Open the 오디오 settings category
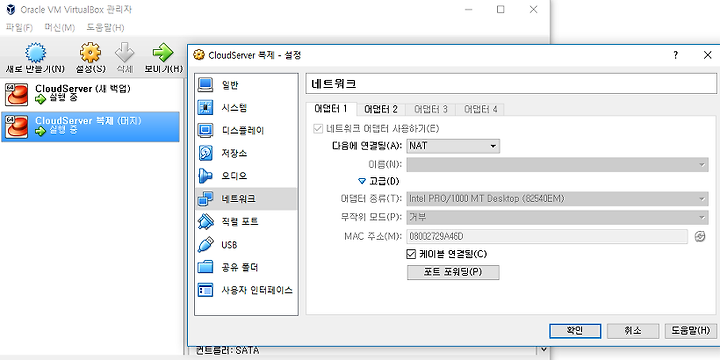Screen dimensions: 720x360 coord(247,176)
